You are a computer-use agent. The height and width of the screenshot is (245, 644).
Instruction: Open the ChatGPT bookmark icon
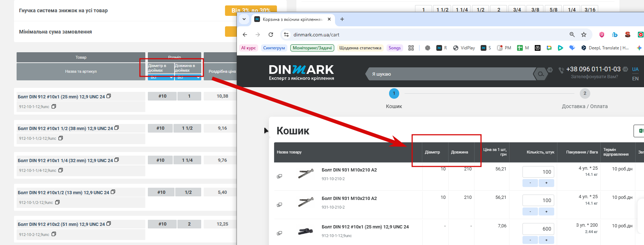428,48
